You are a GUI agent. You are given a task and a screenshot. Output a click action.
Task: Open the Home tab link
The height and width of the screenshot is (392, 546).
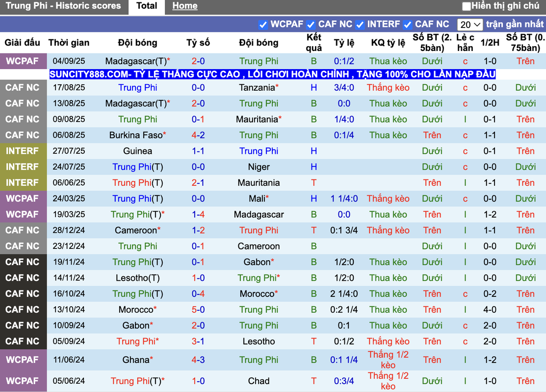coord(185,6)
